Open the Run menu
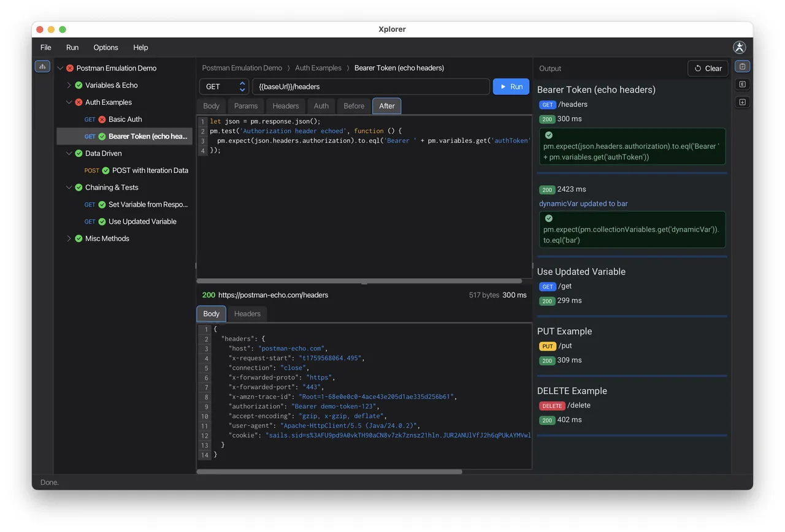This screenshot has width=785, height=532. tap(72, 47)
